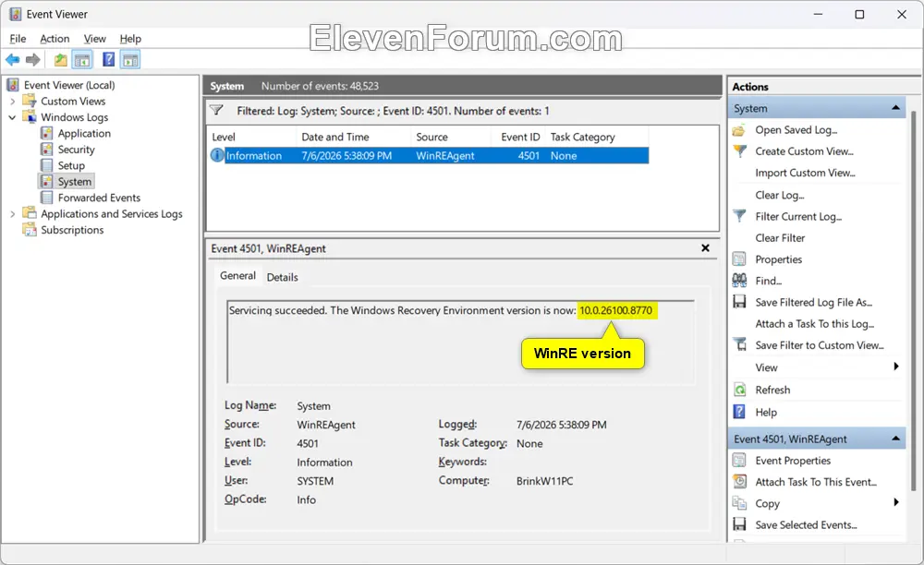924x565 pixels.
Task: Click the Custom Views folder icon
Action: click(30, 101)
